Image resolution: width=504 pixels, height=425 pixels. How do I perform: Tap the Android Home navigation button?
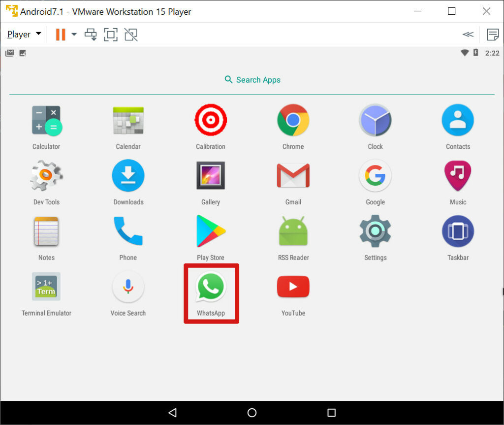pos(252,413)
